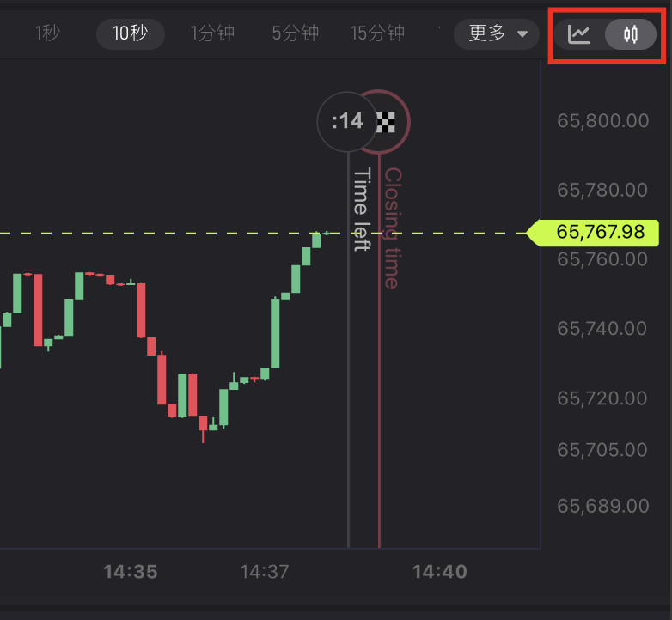Image resolution: width=672 pixels, height=620 pixels.
Task: Click the rotated 'Time left' label
Action: tap(362, 210)
